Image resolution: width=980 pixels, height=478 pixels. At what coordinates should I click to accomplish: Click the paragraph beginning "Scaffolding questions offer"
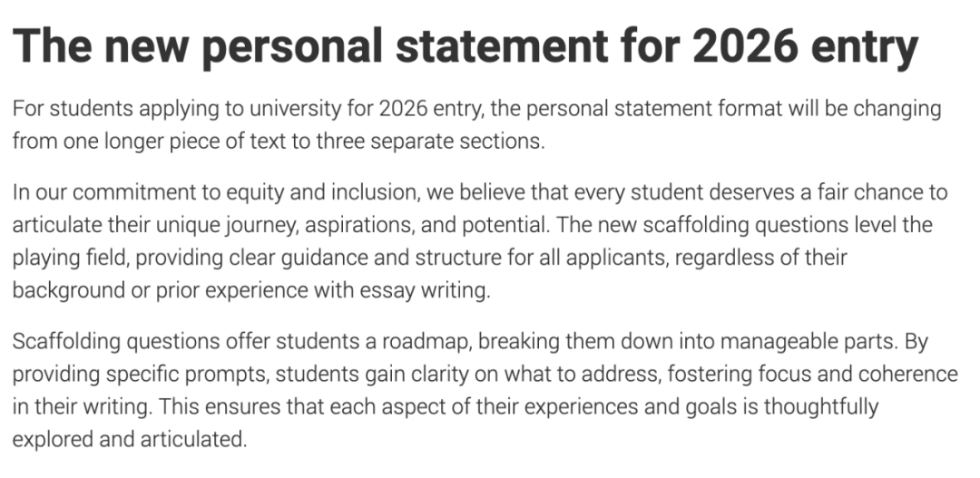tap(485, 391)
